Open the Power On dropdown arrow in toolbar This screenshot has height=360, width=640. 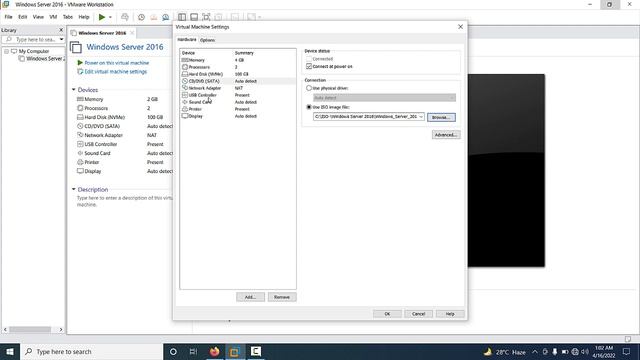(110, 17)
